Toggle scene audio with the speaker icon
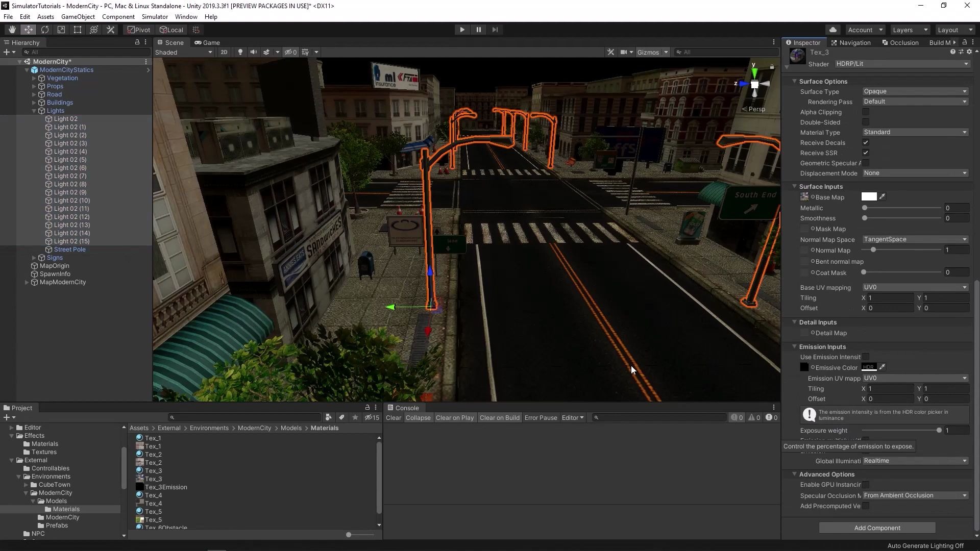This screenshot has width=980, height=551. click(x=254, y=52)
